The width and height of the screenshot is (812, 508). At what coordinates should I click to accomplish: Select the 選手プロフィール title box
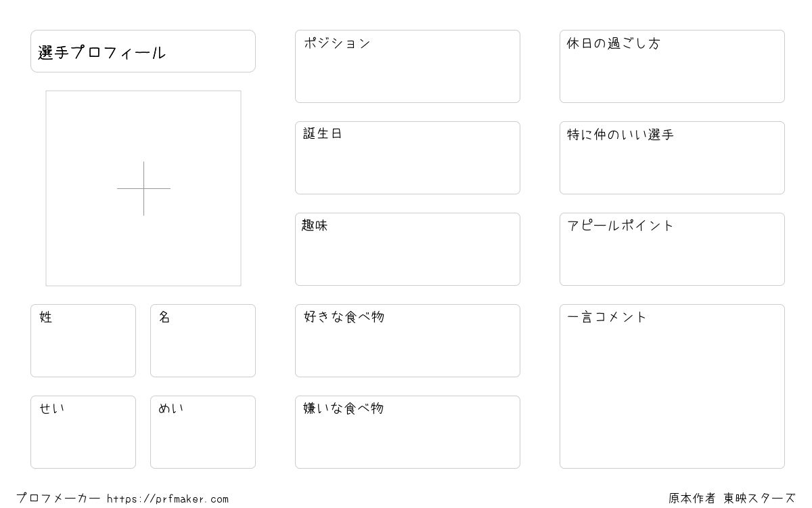[143, 51]
